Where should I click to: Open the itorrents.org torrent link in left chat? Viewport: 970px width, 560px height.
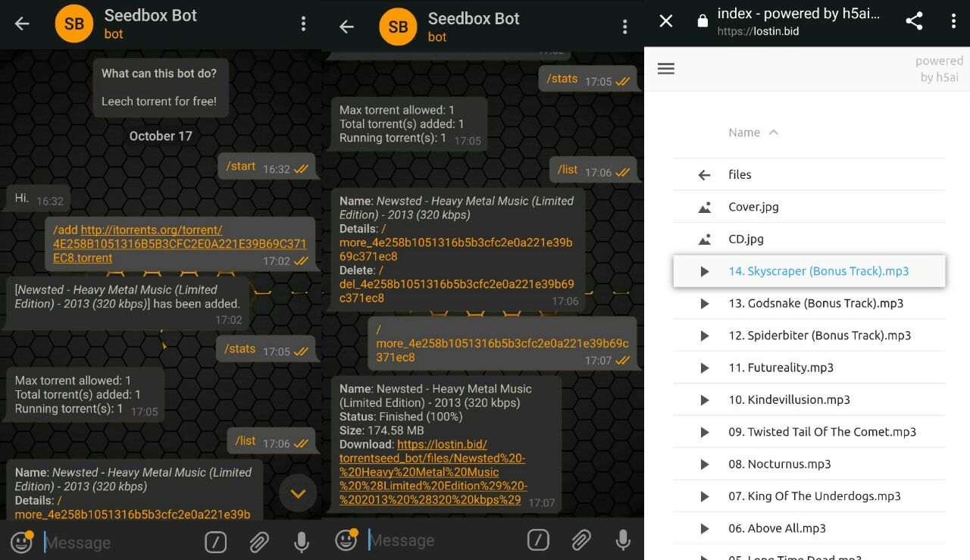pyautogui.click(x=180, y=244)
